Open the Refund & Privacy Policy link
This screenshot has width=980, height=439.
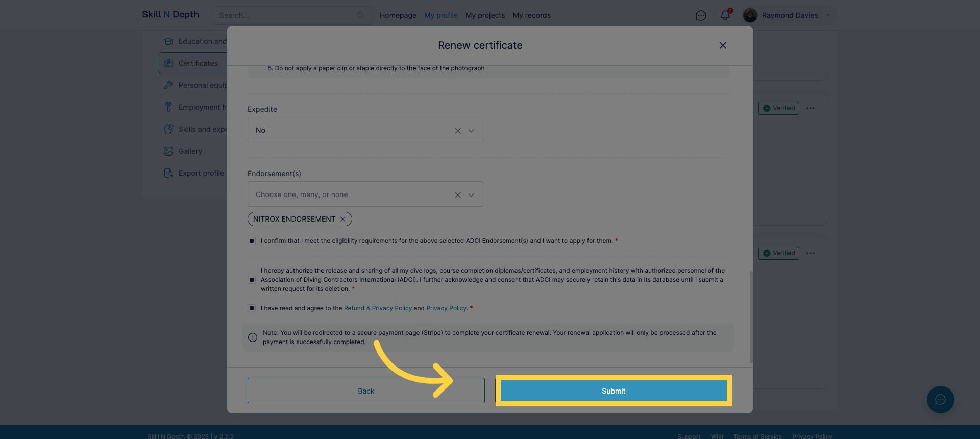(x=378, y=308)
